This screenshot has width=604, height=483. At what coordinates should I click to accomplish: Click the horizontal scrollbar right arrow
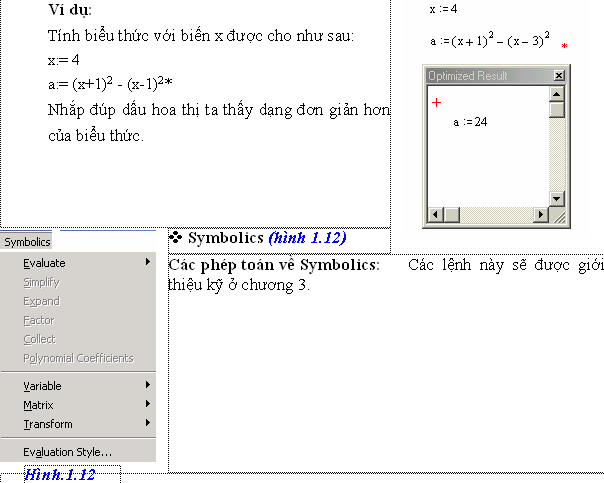[x=541, y=215]
